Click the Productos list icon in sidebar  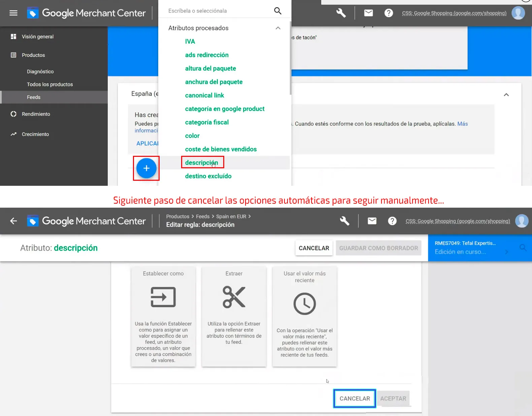(x=13, y=55)
